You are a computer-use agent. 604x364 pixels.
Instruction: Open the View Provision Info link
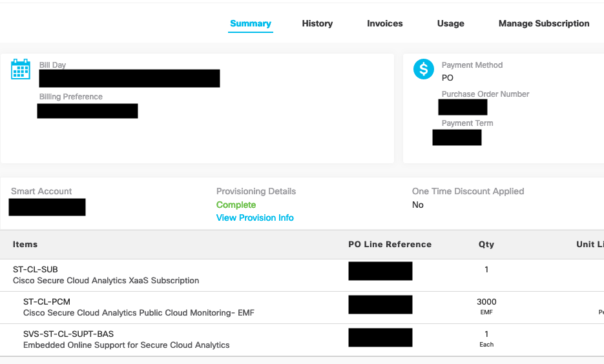point(255,217)
